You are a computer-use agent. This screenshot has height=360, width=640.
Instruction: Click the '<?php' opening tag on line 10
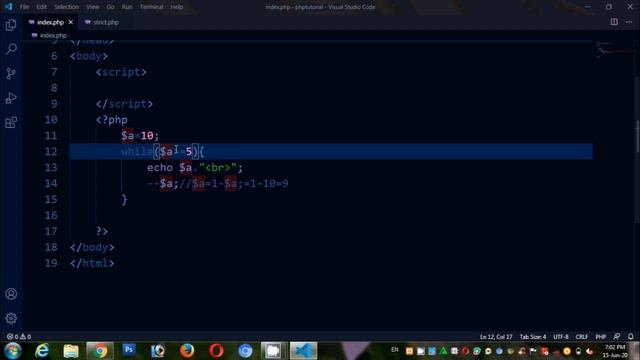pos(112,120)
